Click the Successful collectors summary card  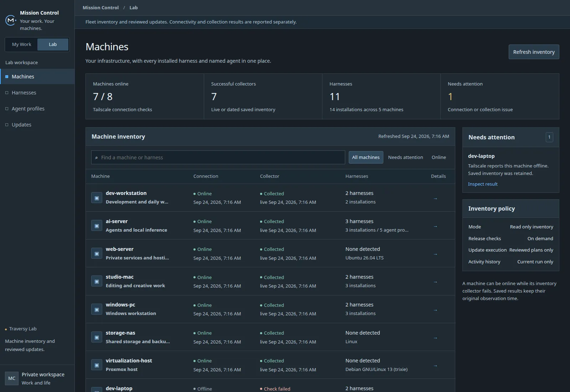[x=263, y=97]
